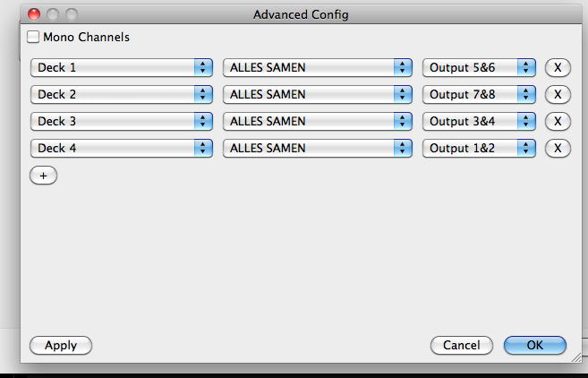Viewport: 588px width, 378px height.
Task: Change ALLES SAMEN device for Deck 1
Action: pyautogui.click(x=318, y=67)
